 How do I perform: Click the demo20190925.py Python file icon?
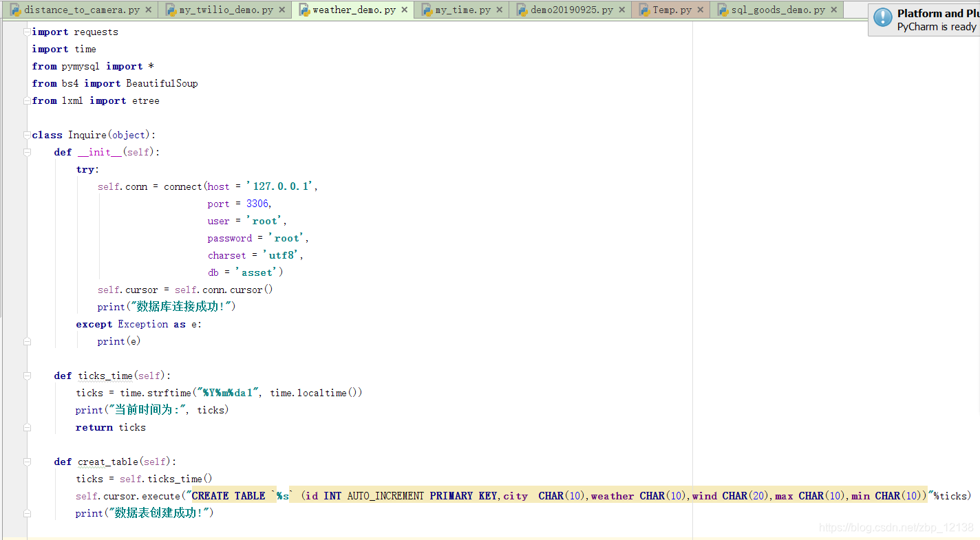pos(522,10)
